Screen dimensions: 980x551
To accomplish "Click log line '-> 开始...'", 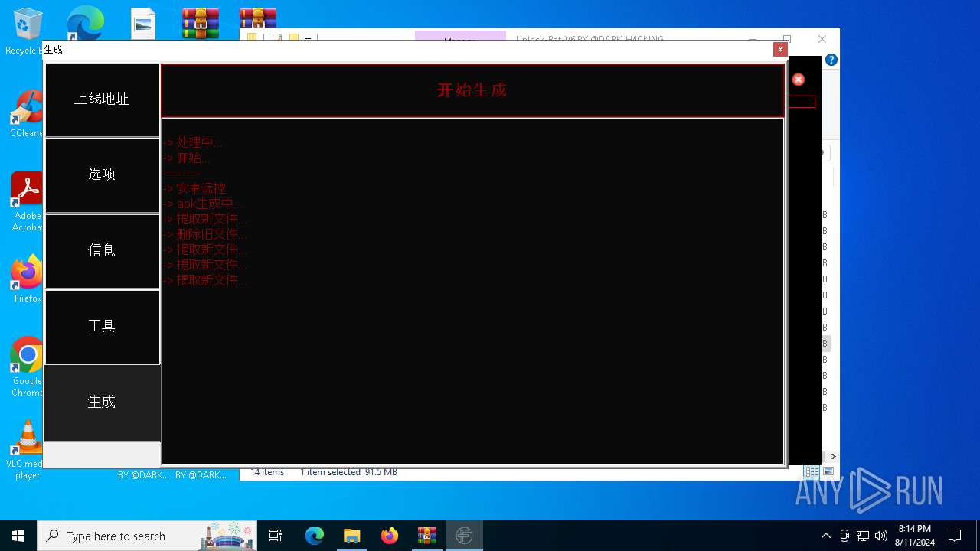I will click(x=187, y=158).
